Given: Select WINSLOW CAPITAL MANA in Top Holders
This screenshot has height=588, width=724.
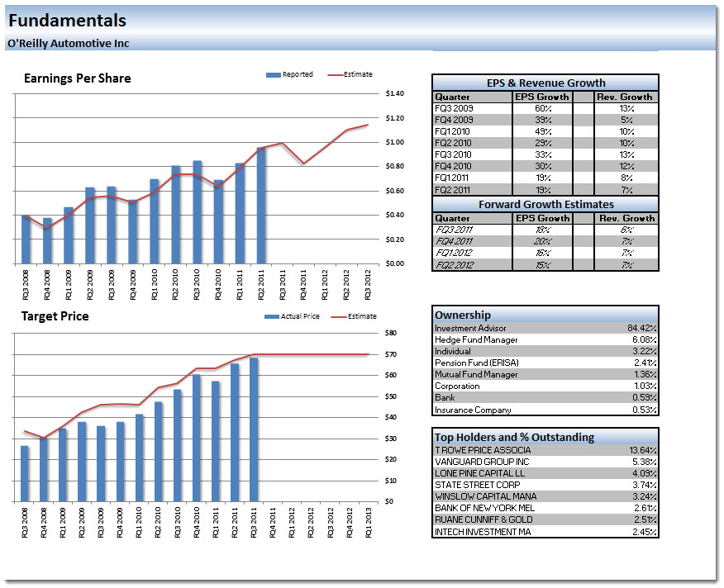Looking at the screenshot, I should pyautogui.click(x=485, y=496).
